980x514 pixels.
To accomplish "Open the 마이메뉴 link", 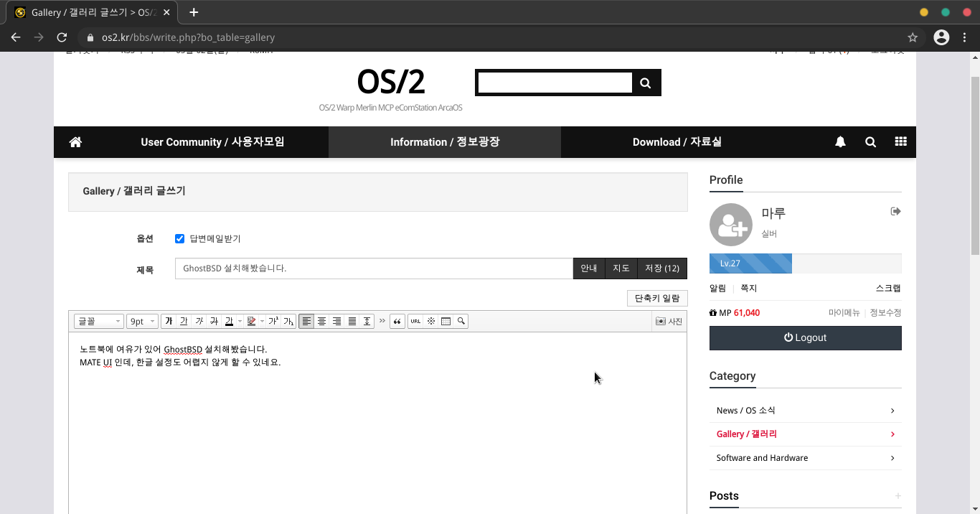I will click(844, 313).
